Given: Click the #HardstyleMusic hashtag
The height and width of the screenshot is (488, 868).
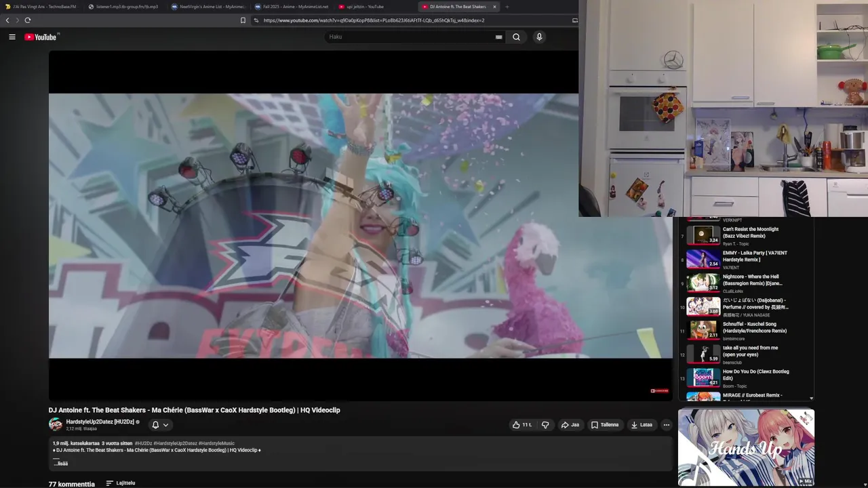Looking at the screenshot, I should (x=216, y=443).
